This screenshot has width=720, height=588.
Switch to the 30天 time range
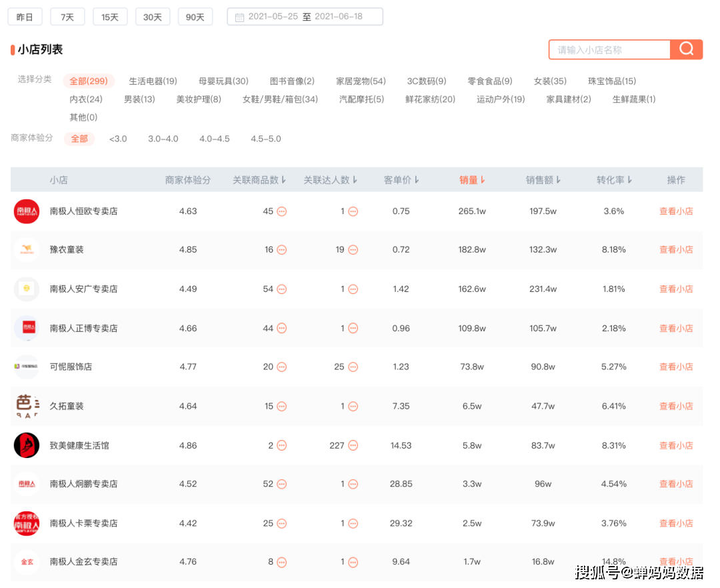point(153,17)
